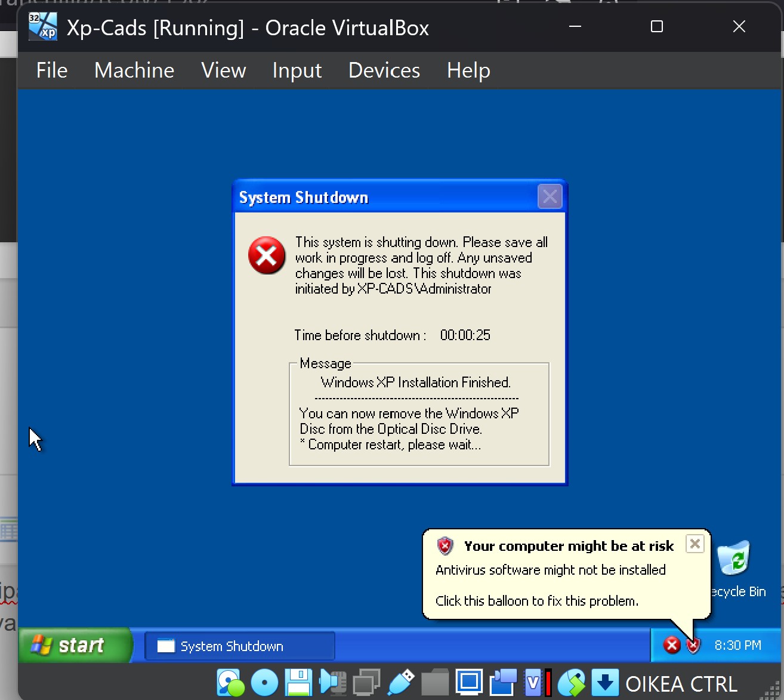Minimize the VirtualBox window
The width and height of the screenshot is (784, 700).
[575, 27]
